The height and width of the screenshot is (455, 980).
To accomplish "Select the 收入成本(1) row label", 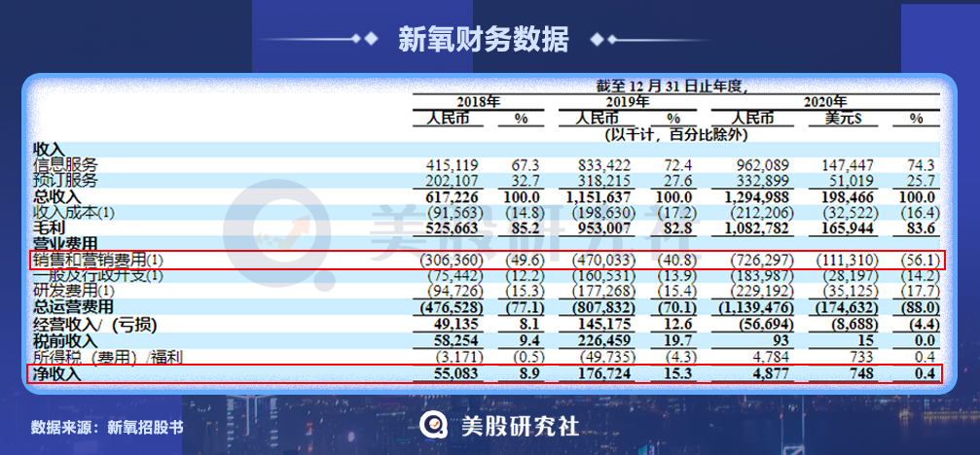I will [74, 212].
